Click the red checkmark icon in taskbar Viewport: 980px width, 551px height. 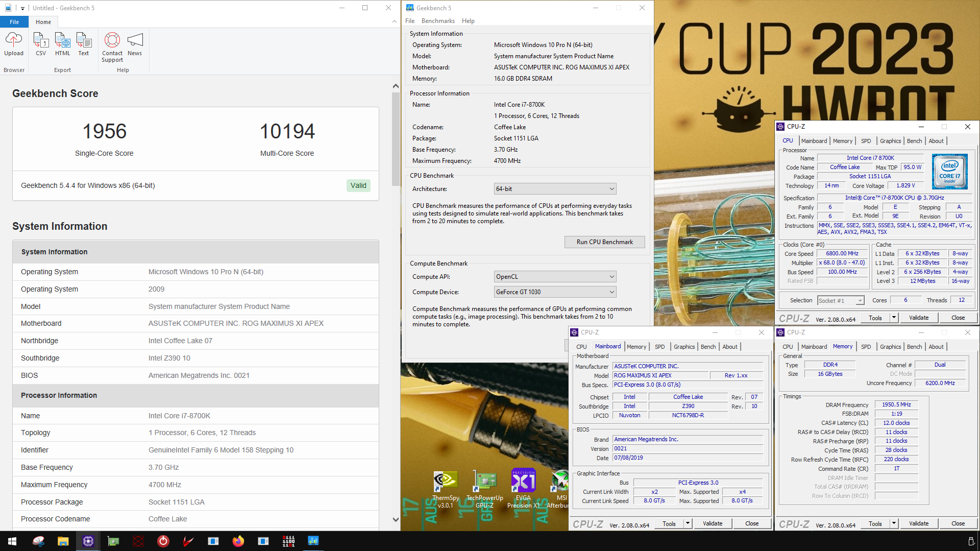coord(188,541)
